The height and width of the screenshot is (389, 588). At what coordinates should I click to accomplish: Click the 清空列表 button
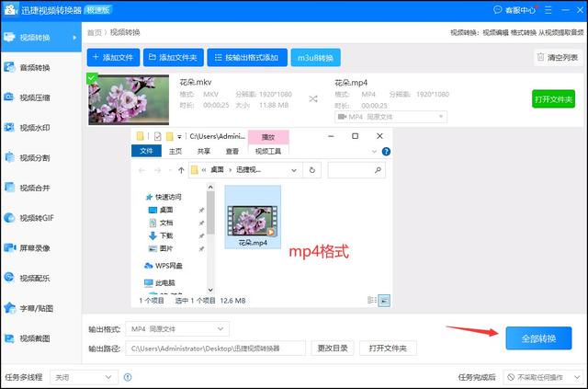[x=558, y=57]
